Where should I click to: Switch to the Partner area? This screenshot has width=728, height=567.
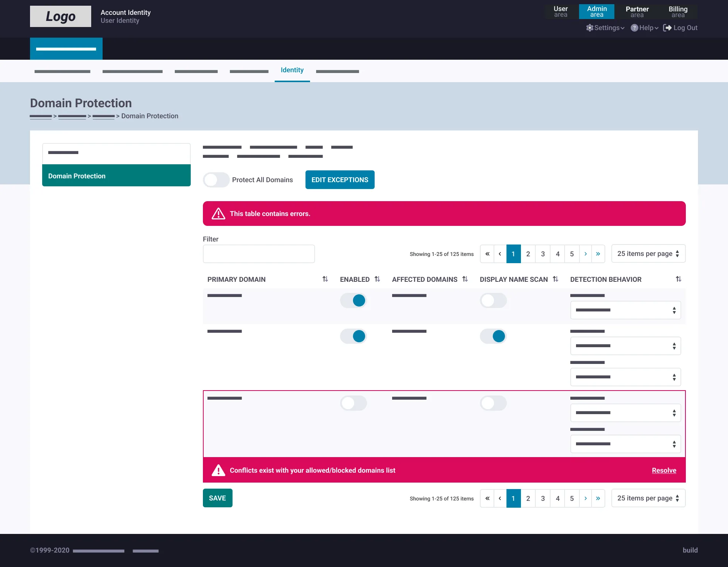coord(637,12)
